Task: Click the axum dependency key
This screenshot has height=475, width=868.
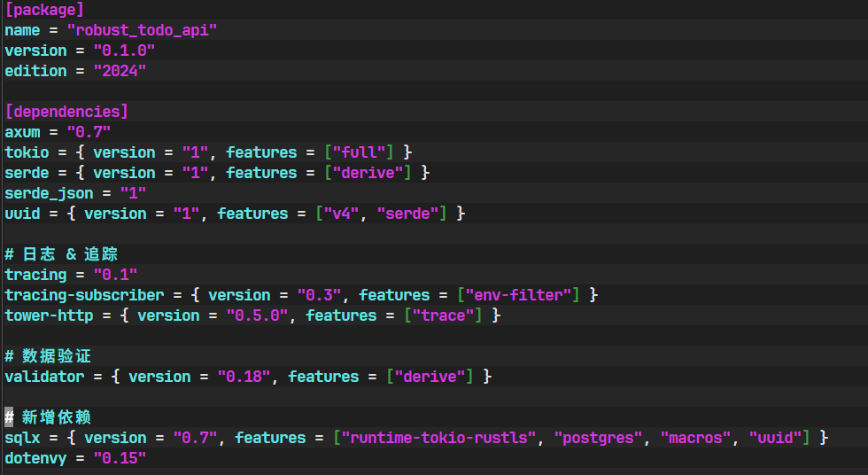Action: pos(22,132)
